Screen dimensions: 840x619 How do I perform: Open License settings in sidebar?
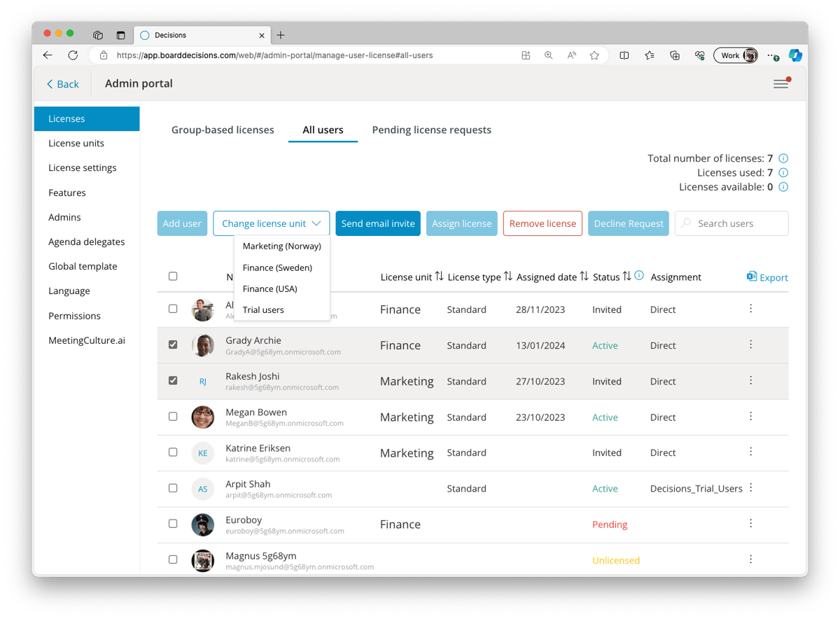(x=83, y=168)
